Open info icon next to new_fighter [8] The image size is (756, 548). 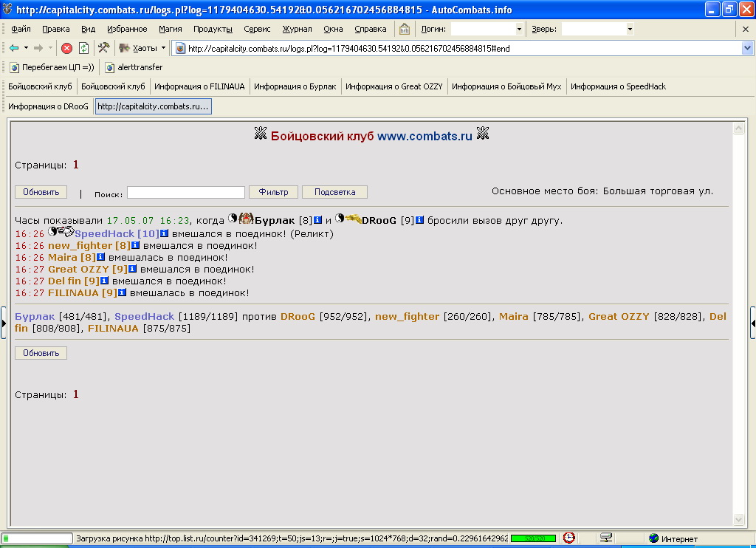[136, 245]
